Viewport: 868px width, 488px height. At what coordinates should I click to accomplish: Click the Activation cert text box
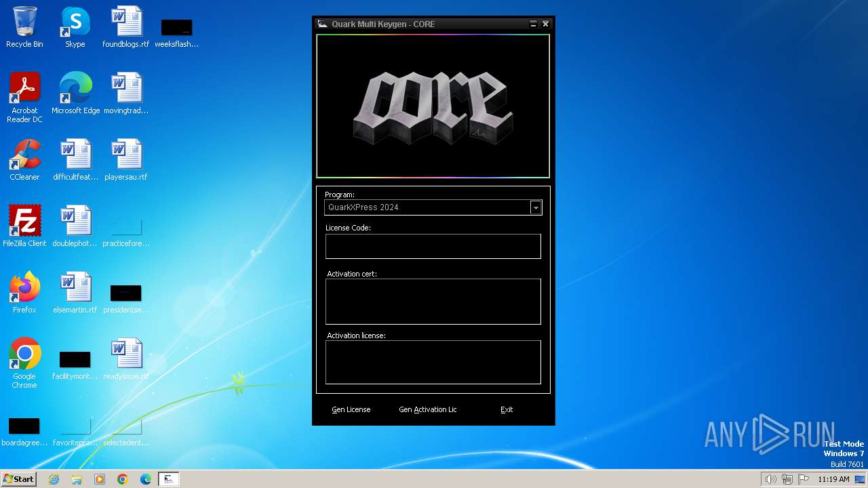click(x=433, y=302)
